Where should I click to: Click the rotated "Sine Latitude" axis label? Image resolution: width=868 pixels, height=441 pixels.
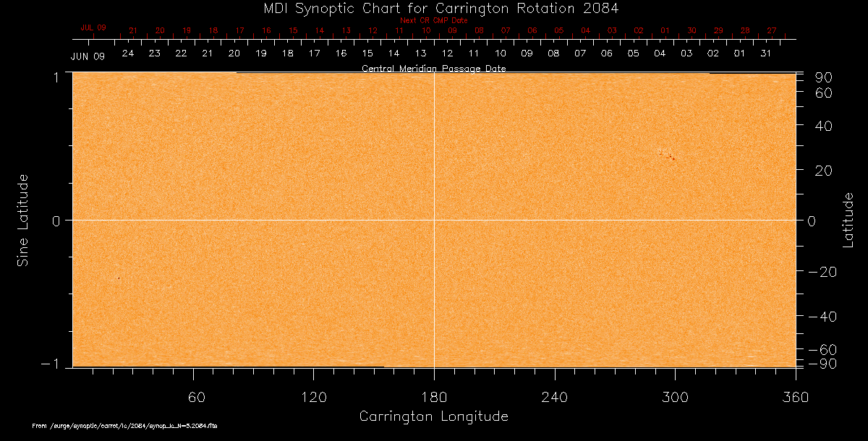(23, 220)
